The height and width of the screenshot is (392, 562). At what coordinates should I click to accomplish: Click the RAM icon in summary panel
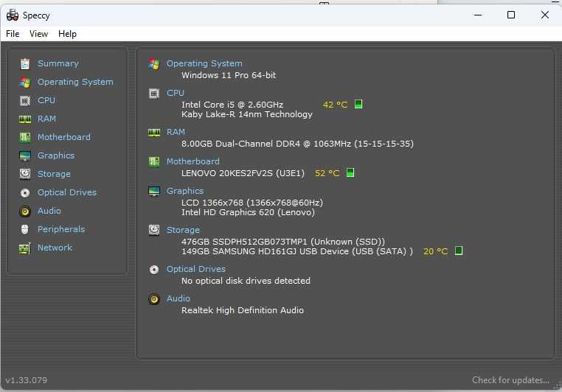[x=154, y=133]
